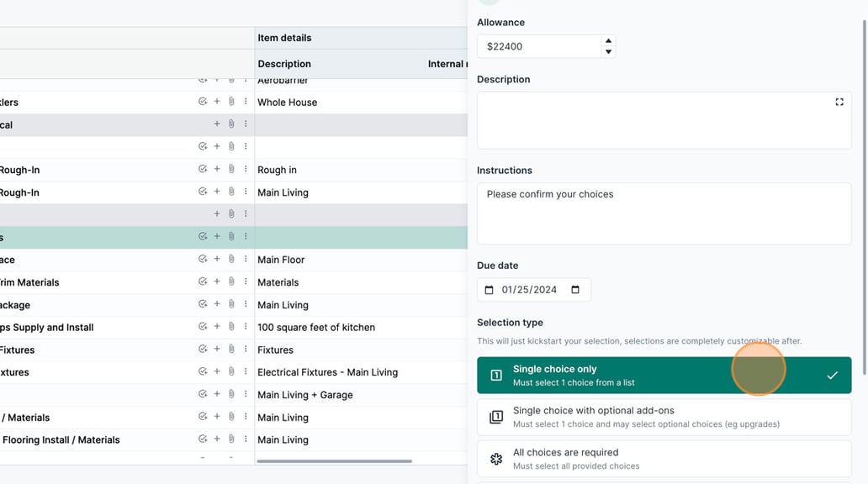The height and width of the screenshot is (484, 868).
Task: Decrease the Allowance value with down arrow
Action: pyautogui.click(x=608, y=52)
